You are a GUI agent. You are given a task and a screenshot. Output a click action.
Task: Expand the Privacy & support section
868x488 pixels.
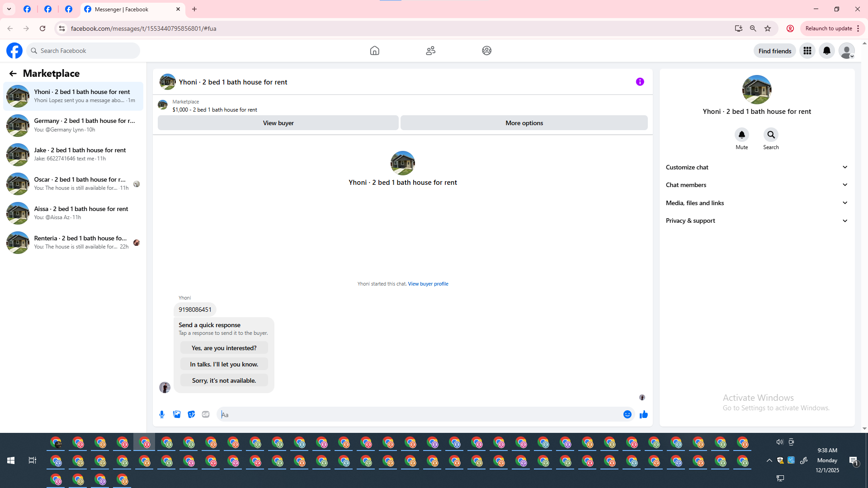(x=757, y=221)
